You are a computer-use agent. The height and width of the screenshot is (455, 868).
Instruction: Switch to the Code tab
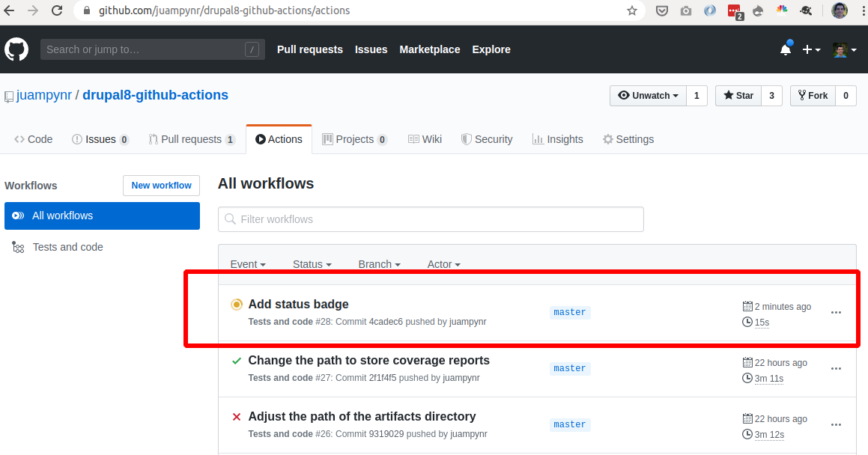point(33,139)
